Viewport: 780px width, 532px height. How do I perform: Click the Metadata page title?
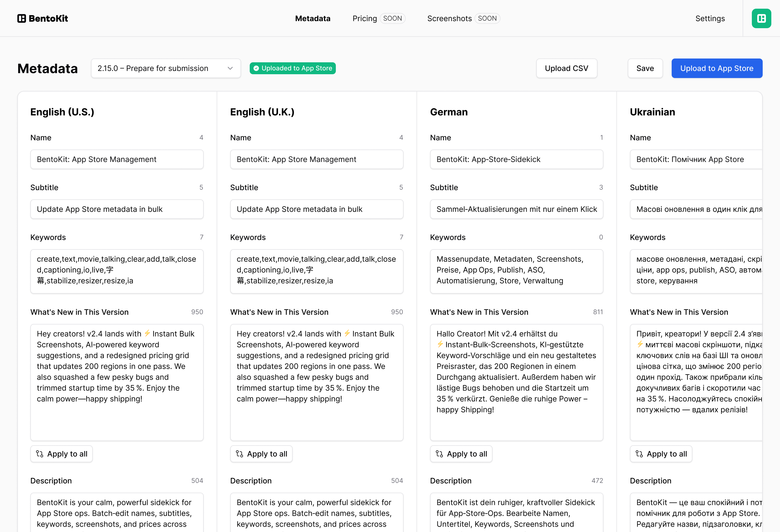[x=47, y=69]
